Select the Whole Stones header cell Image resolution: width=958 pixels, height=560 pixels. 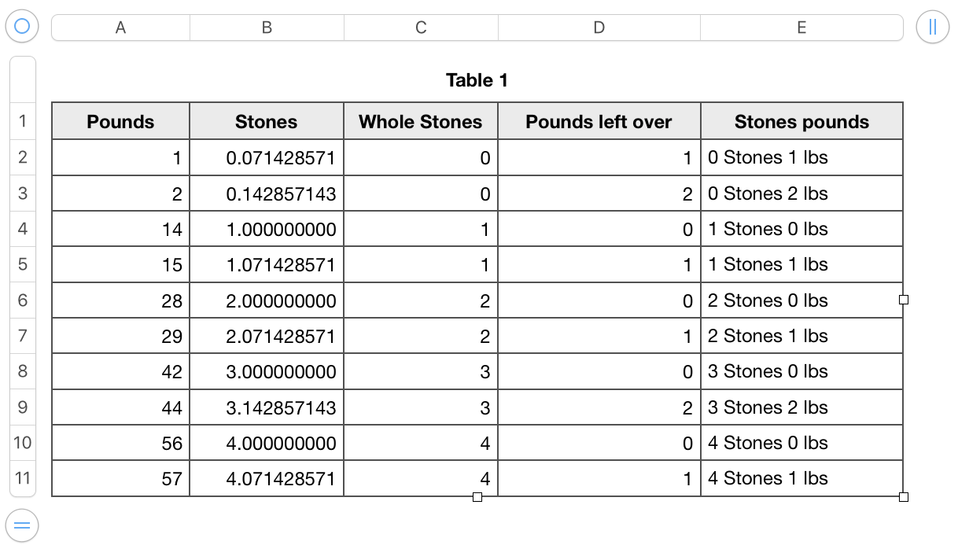pyautogui.click(x=421, y=122)
